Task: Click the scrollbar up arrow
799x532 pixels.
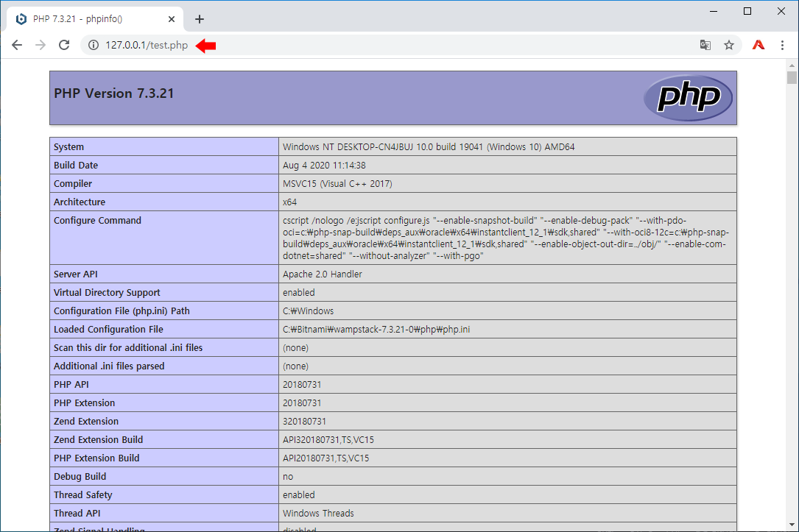Action: point(792,65)
